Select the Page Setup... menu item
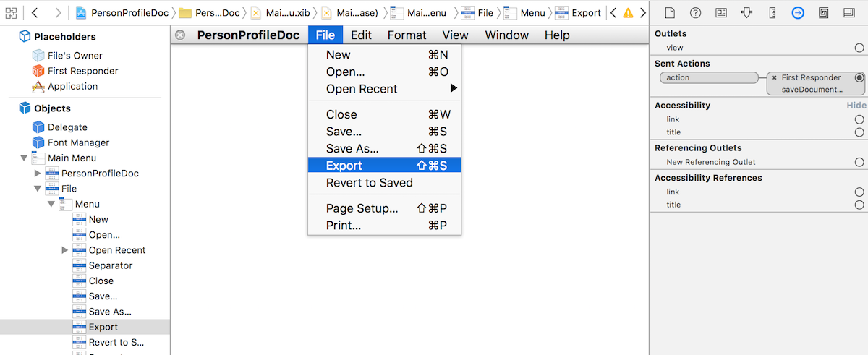This screenshot has height=355, width=868. point(384,208)
